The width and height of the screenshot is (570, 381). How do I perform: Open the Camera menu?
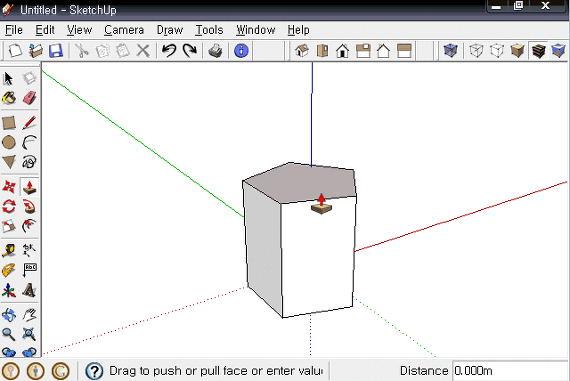[x=124, y=30]
